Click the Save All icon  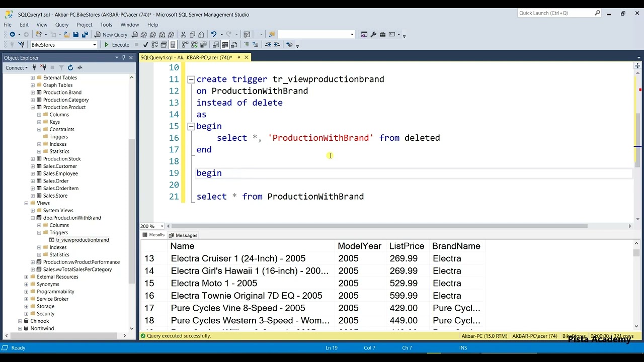pyautogui.click(x=85, y=34)
